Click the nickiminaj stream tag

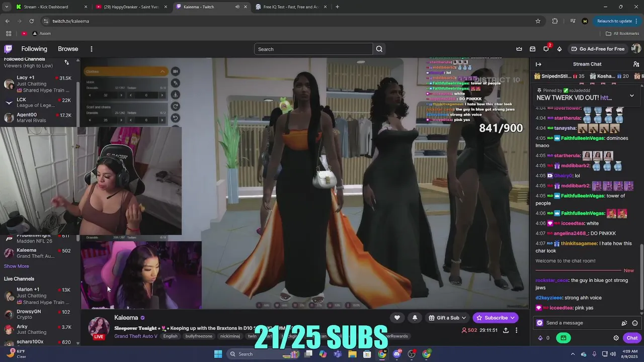(230, 336)
